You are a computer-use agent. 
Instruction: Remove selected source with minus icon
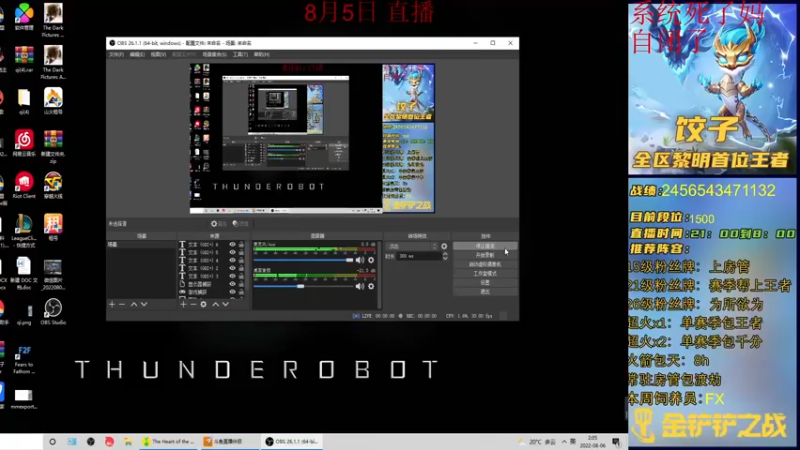tap(193, 304)
